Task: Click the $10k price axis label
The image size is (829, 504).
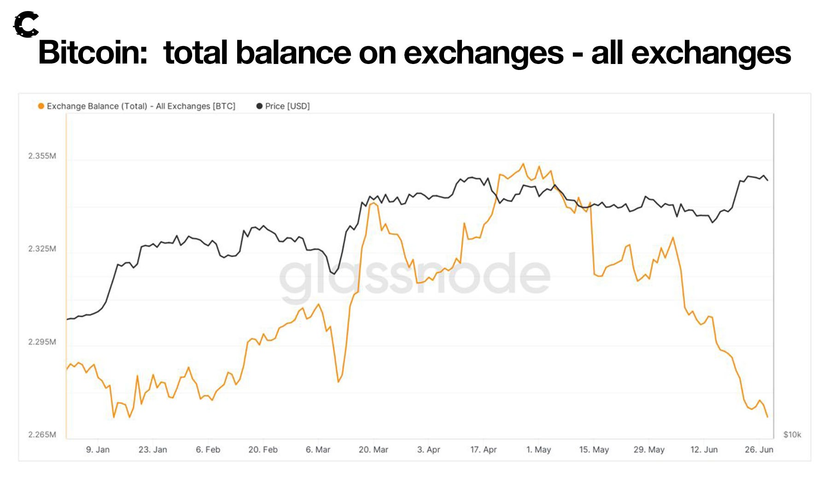Action: coord(792,435)
